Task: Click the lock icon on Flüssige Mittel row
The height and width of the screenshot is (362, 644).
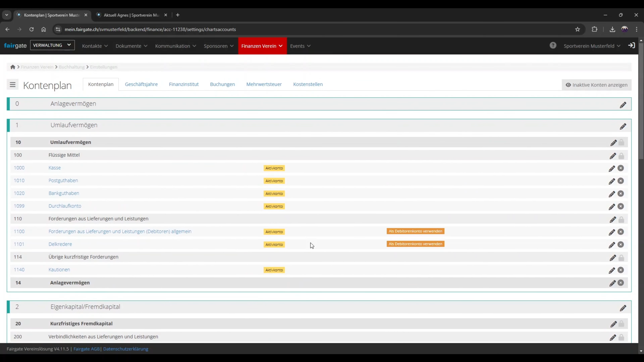Action: pyautogui.click(x=621, y=156)
